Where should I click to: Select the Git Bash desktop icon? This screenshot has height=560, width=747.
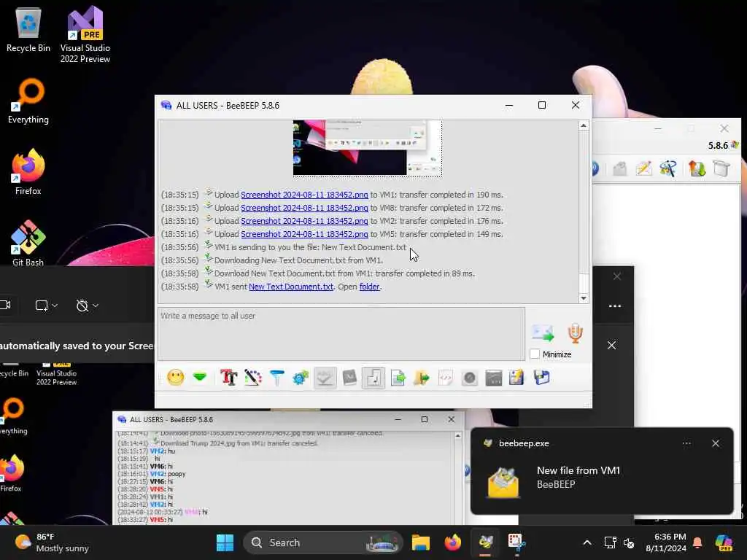[28, 243]
